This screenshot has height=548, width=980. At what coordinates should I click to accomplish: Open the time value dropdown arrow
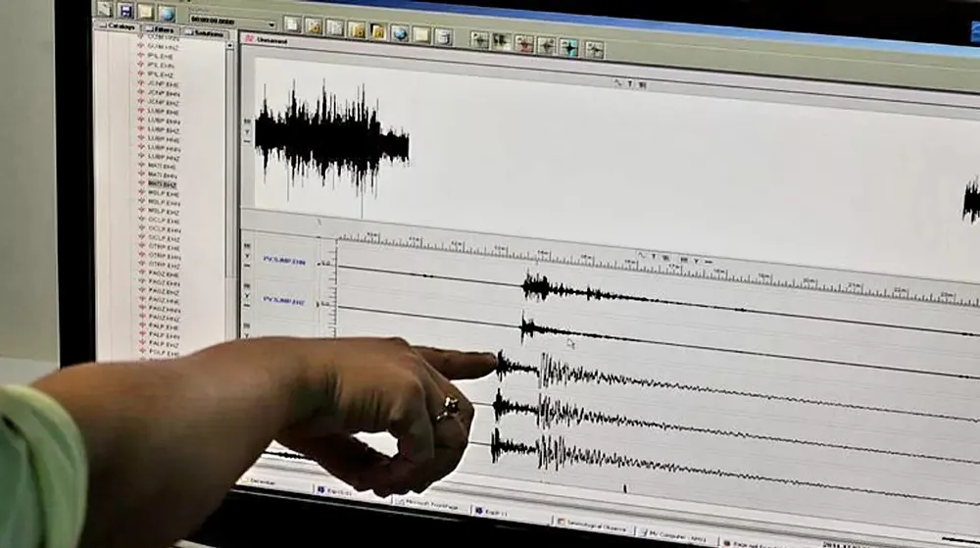click(271, 25)
